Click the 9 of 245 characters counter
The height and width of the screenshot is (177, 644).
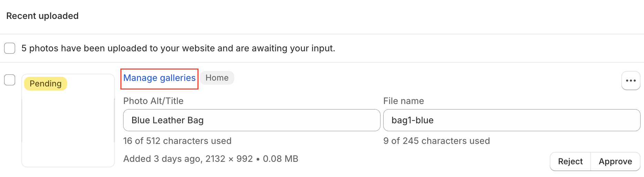(436, 141)
